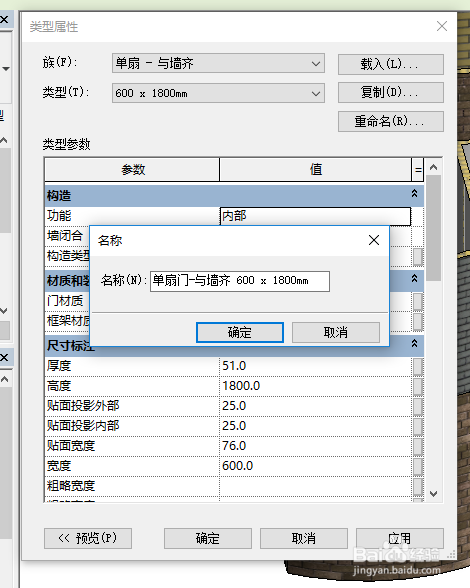470x588 pixels.
Task: Click the 值 column header
Action: click(x=315, y=170)
